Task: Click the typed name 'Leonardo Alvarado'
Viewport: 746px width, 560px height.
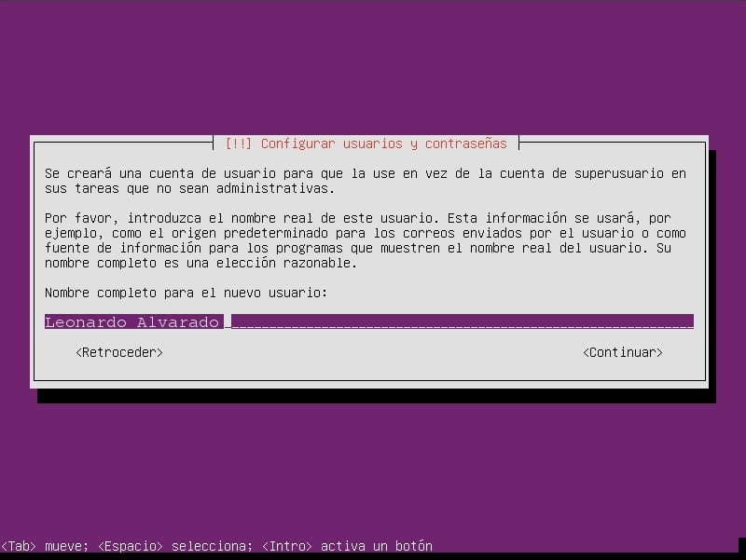Action: (x=131, y=322)
